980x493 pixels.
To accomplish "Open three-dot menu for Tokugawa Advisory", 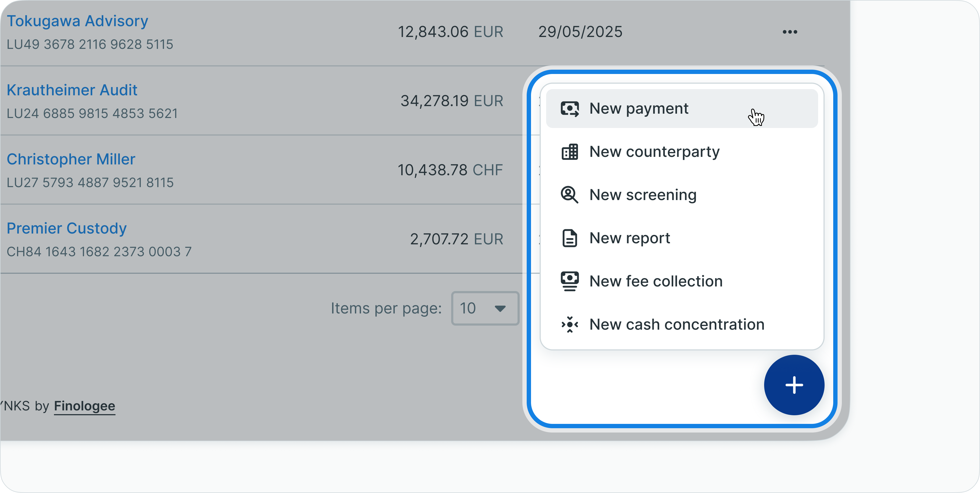I will click(790, 32).
